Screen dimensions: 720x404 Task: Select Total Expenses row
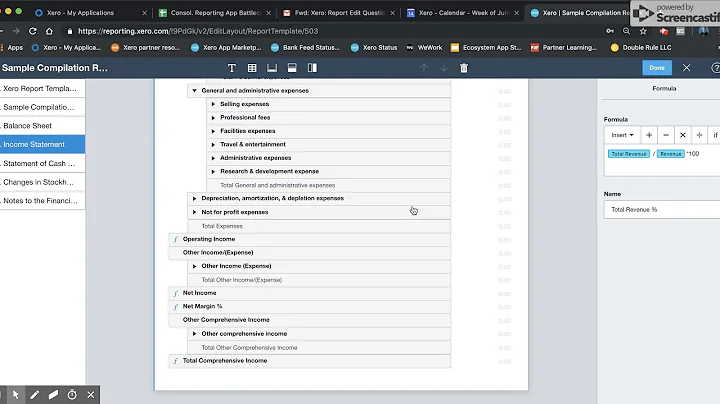coord(319,226)
